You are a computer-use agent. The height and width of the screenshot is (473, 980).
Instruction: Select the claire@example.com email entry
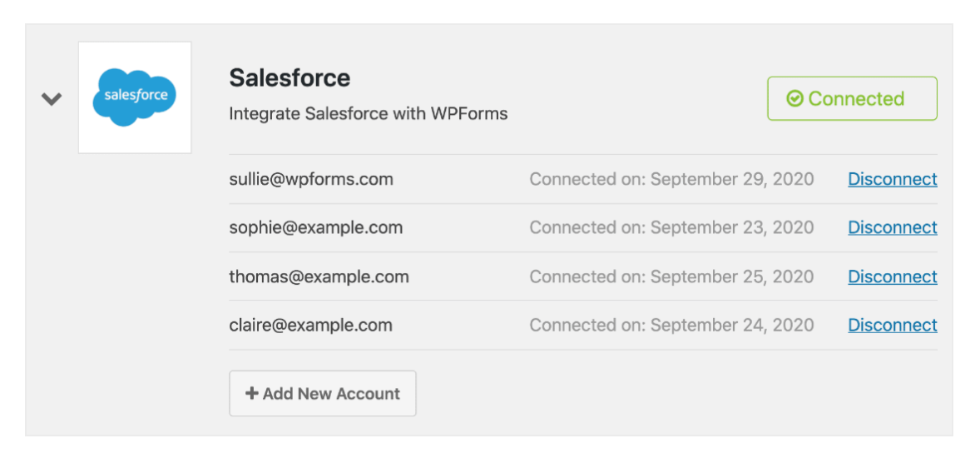(x=310, y=325)
